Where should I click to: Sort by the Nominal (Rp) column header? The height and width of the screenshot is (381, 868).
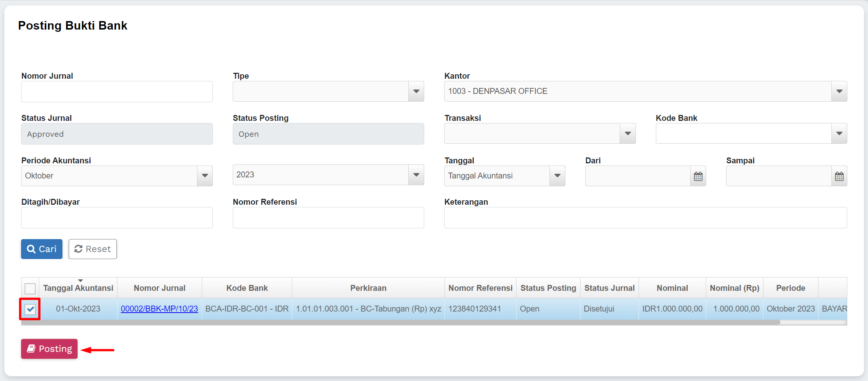click(x=734, y=288)
